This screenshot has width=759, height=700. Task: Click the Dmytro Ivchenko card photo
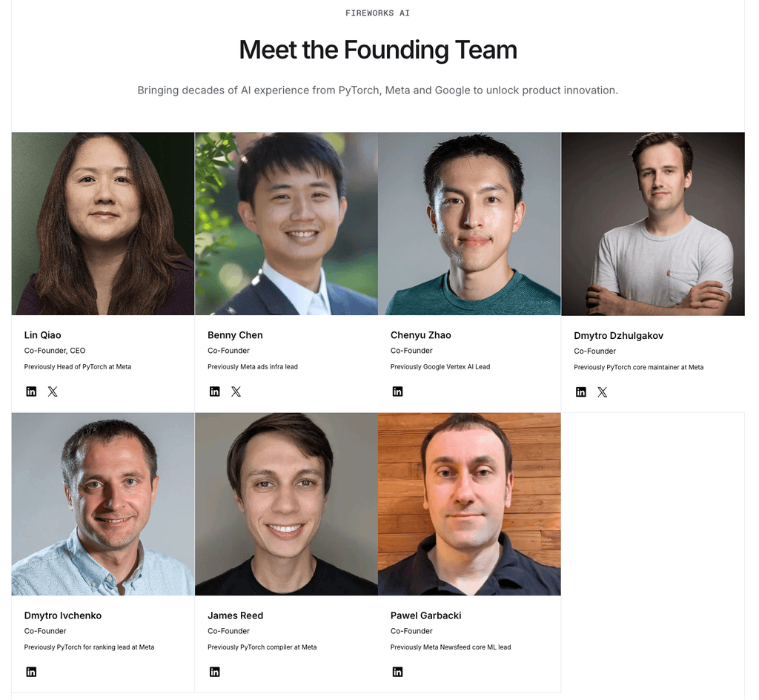(x=103, y=504)
